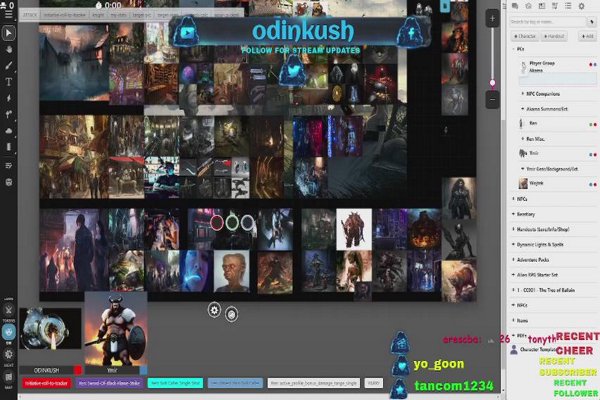The width and height of the screenshot is (600, 400).
Task: Click the ODINKUSH player avatar
Action: pos(51,328)
